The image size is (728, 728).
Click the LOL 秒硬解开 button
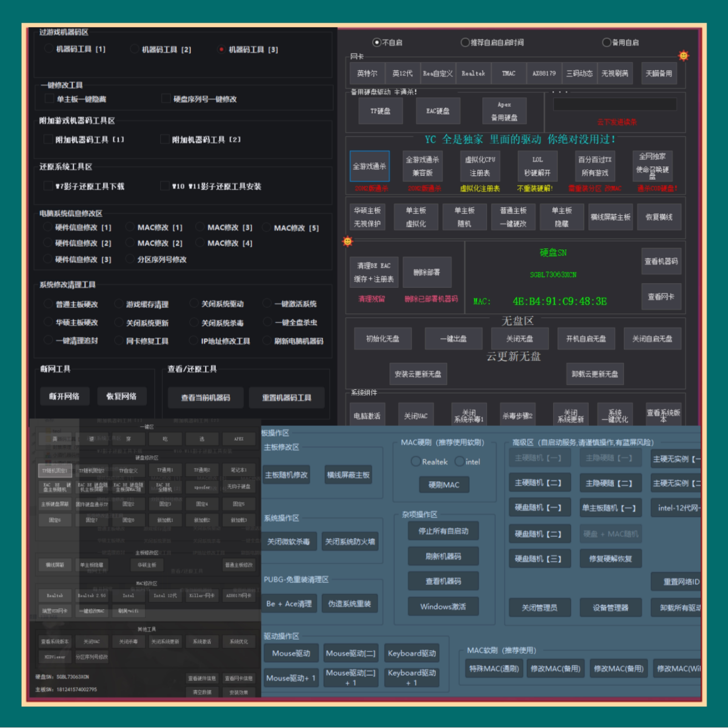pyautogui.click(x=537, y=166)
